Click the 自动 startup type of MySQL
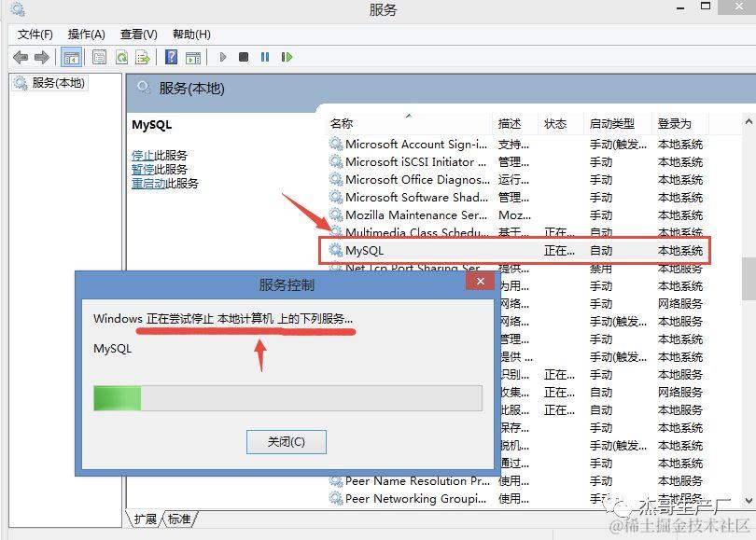Image resolution: width=756 pixels, height=540 pixels. (601, 251)
